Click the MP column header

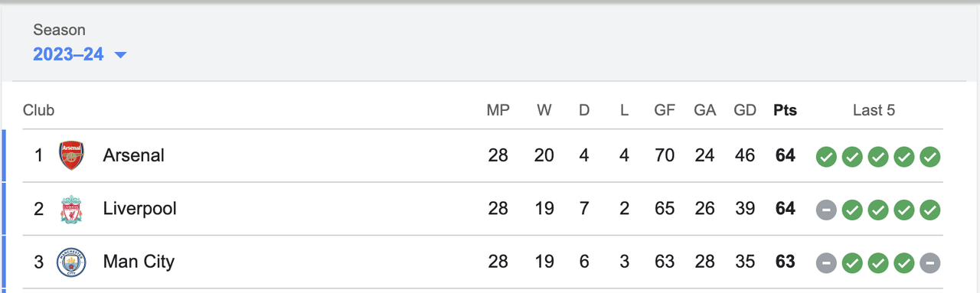click(498, 110)
